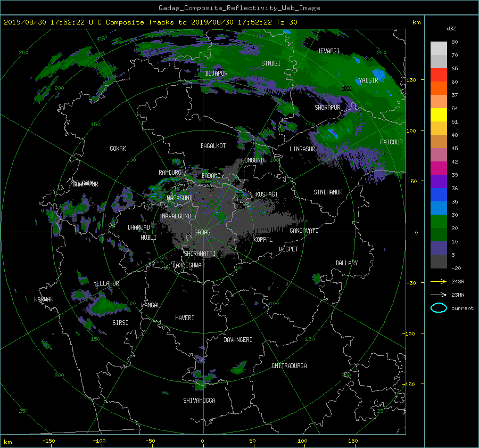
Task: Click the HANGAL city label
Action: pyautogui.click(x=151, y=305)
